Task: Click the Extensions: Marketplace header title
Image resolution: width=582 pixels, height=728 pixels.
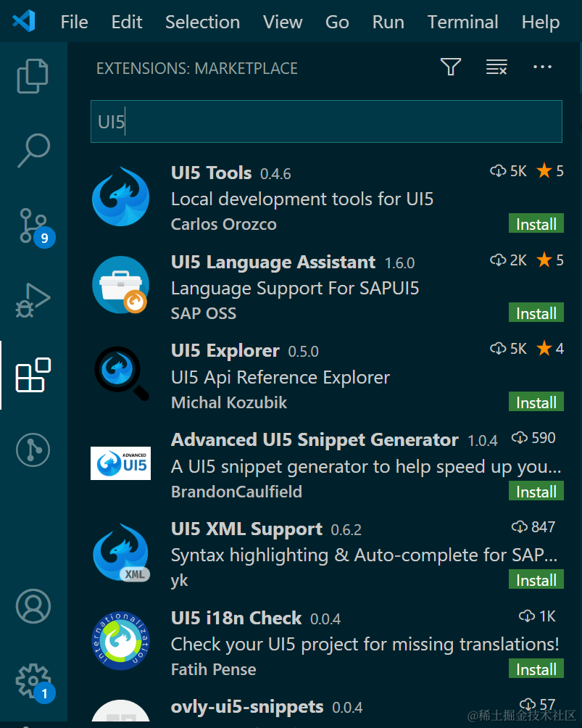Action: [197, 69]
